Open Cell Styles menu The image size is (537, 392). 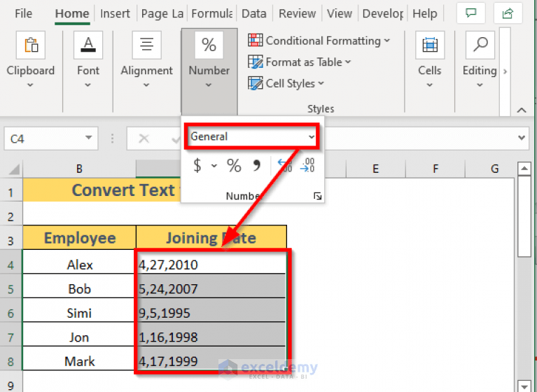pos(286,83)
